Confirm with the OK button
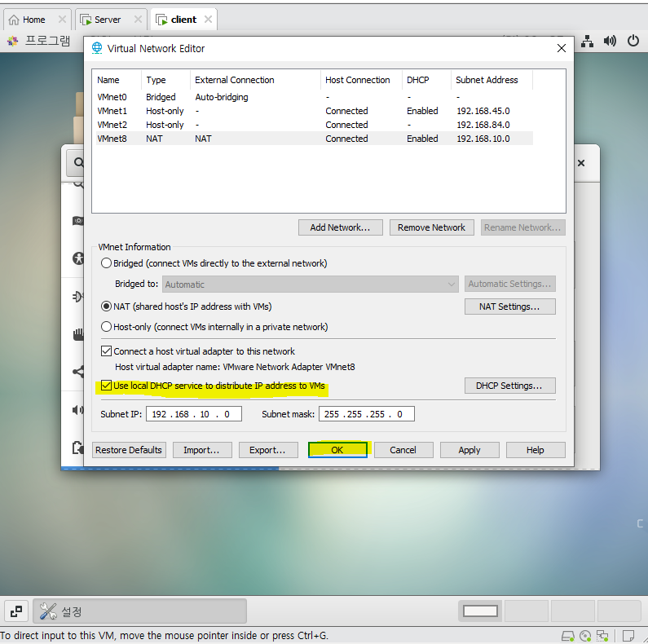Viewport: 648px width, 644px height. pos(337,450)
